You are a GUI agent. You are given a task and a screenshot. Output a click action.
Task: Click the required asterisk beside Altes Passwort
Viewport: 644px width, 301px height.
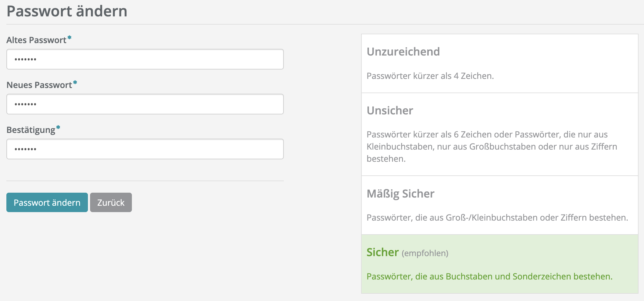pos(69,38)
